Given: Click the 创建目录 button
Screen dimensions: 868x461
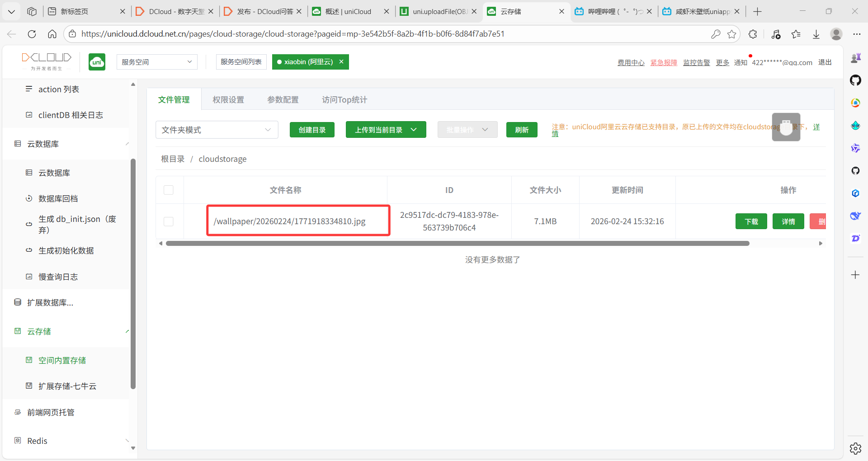Looking at the screenshot, I should (312, 130).
